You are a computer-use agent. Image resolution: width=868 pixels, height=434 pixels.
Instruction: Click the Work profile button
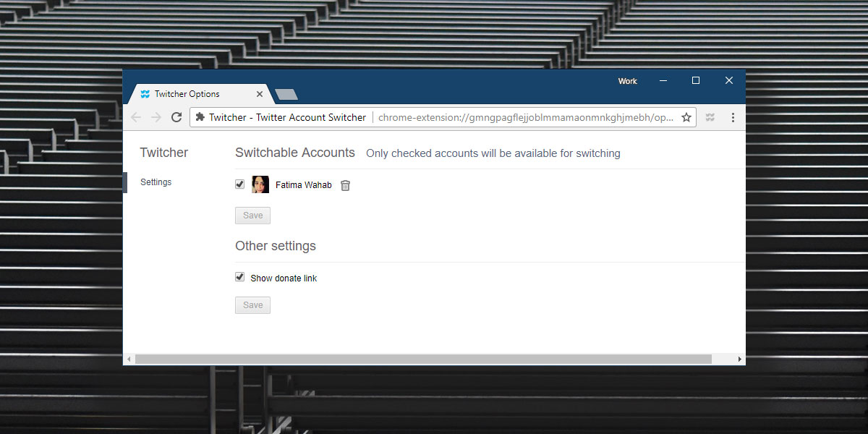[627, 81]
